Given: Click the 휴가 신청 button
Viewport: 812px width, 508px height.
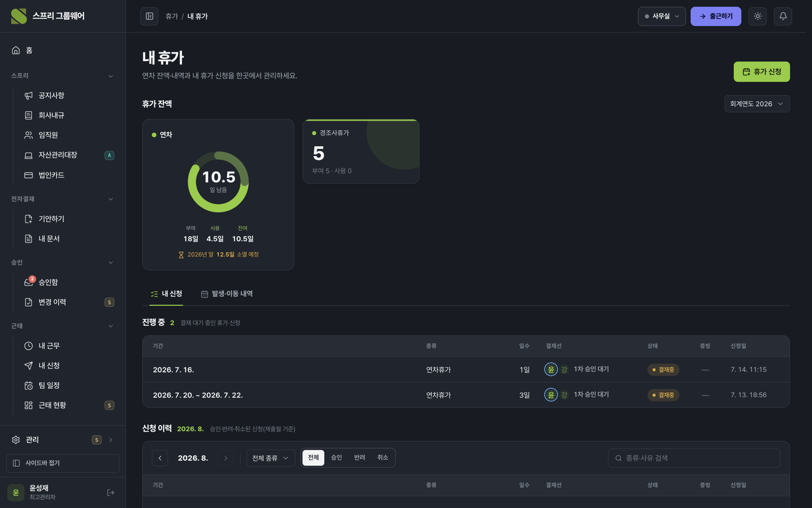Looking at the screenshot, I should coord(761,72).
